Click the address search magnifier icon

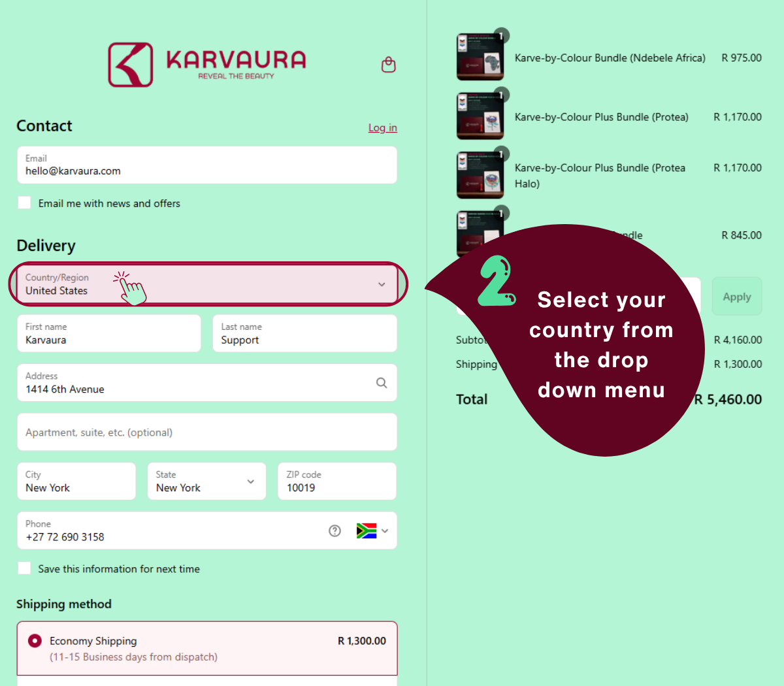(x=382, y=383)
